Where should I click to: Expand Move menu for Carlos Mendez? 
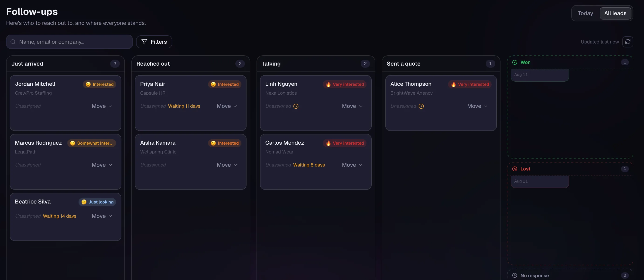[x=352, y=165]
